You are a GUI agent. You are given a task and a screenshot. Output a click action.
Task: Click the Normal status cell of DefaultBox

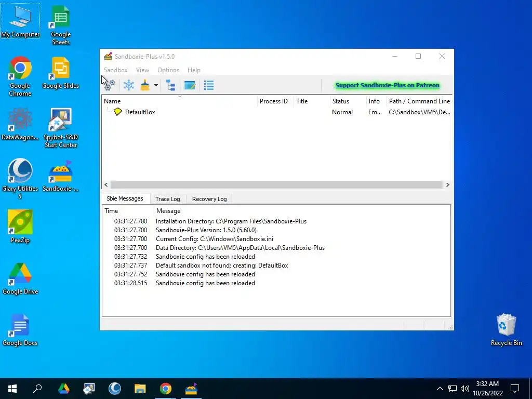(x=342, y=112)
